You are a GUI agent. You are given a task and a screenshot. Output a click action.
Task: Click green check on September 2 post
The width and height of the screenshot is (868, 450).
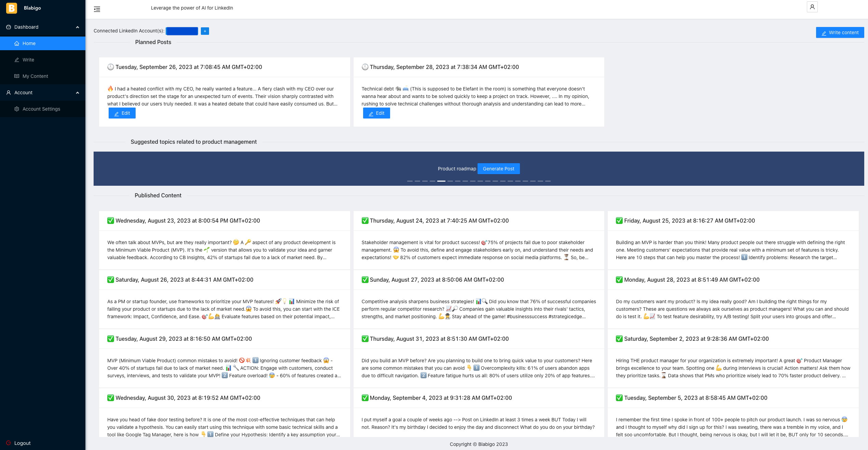pyautogui.click(x=619, y=339)
